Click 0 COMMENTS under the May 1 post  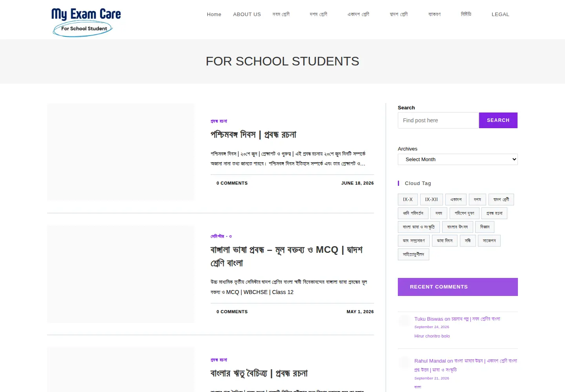pos(232,312)
